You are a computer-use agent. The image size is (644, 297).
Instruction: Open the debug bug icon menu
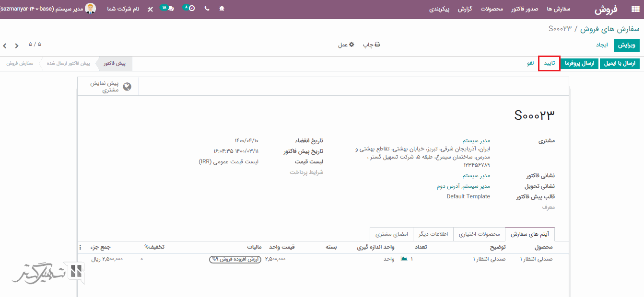click(x=222, y=9)
